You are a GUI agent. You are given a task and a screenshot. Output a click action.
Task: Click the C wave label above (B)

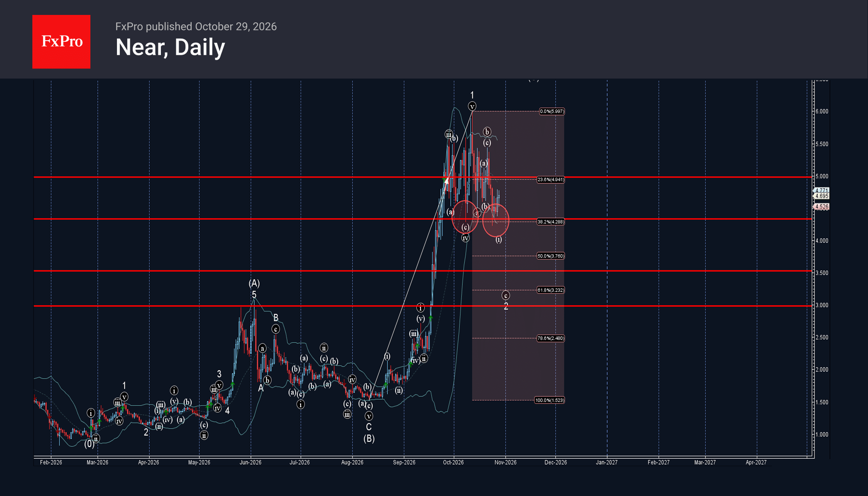(x=369, y=427)
